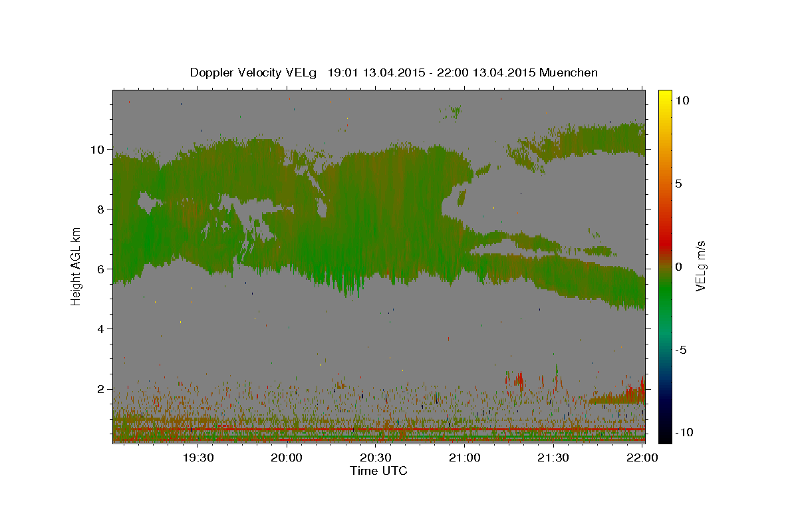The width and height of the screenshot is (798, 532).
Task: Click the colorbar value 0 label
Action: 679,267
